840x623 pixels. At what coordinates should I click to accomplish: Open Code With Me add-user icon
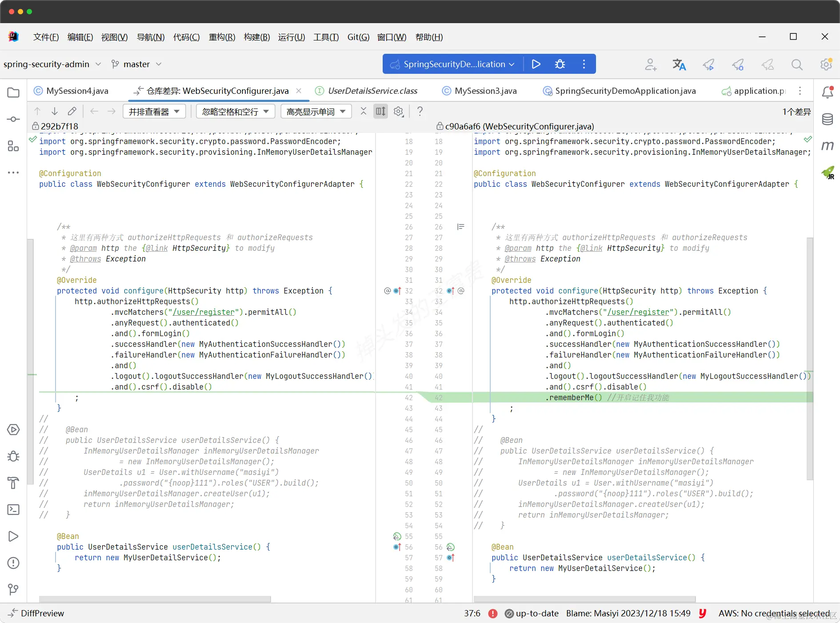pos(651,64)
